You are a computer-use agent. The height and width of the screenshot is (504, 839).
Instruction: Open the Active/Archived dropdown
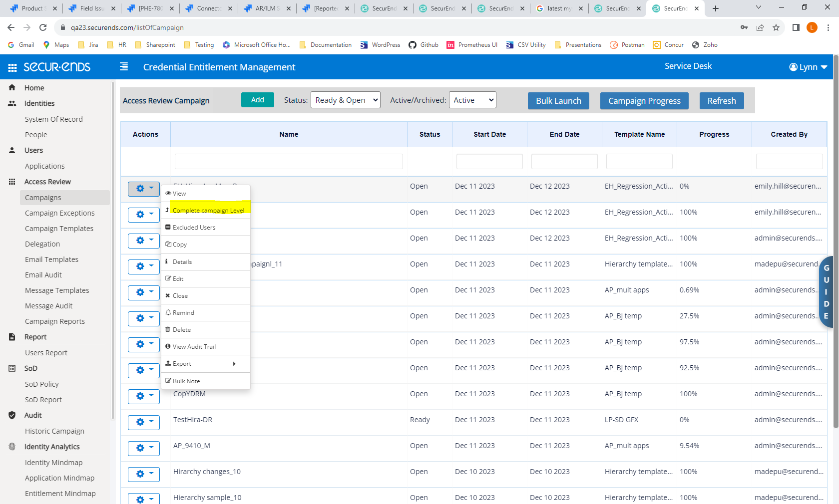pos(472,100)
